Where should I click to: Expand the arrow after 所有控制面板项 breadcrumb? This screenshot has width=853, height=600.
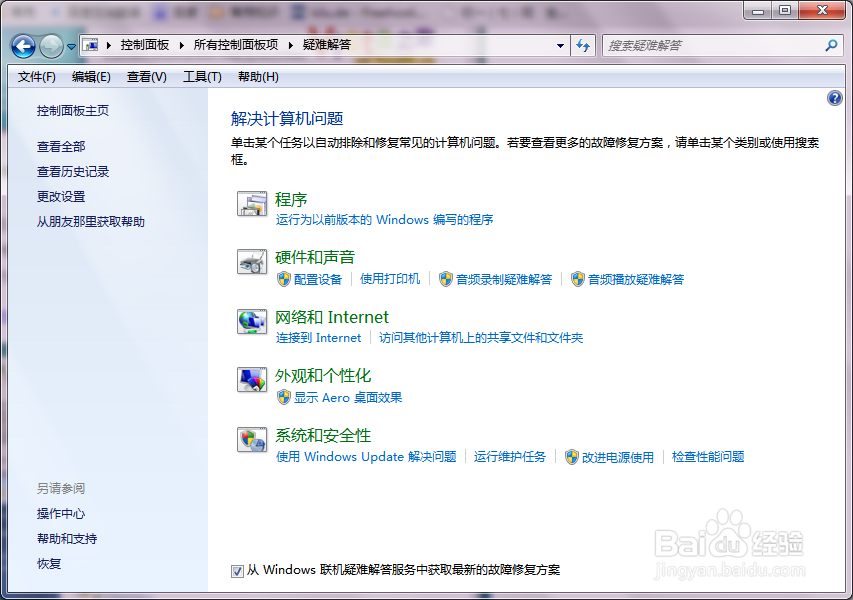[290, 46]
